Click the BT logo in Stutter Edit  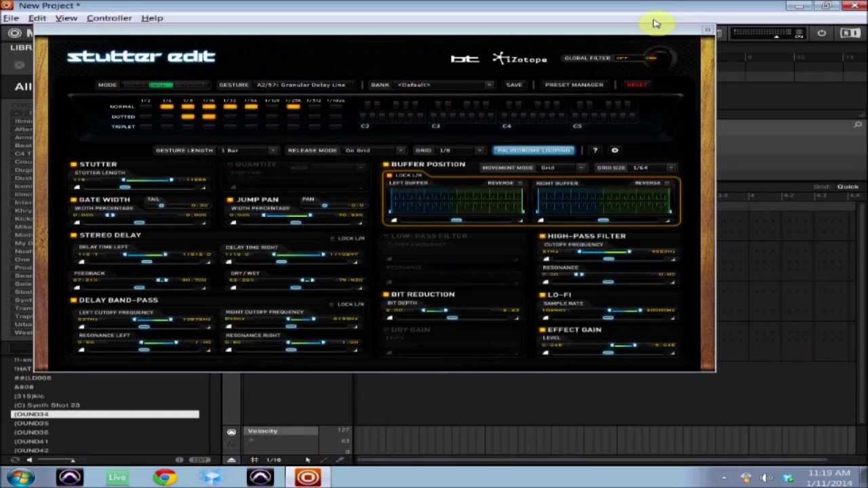465,59
